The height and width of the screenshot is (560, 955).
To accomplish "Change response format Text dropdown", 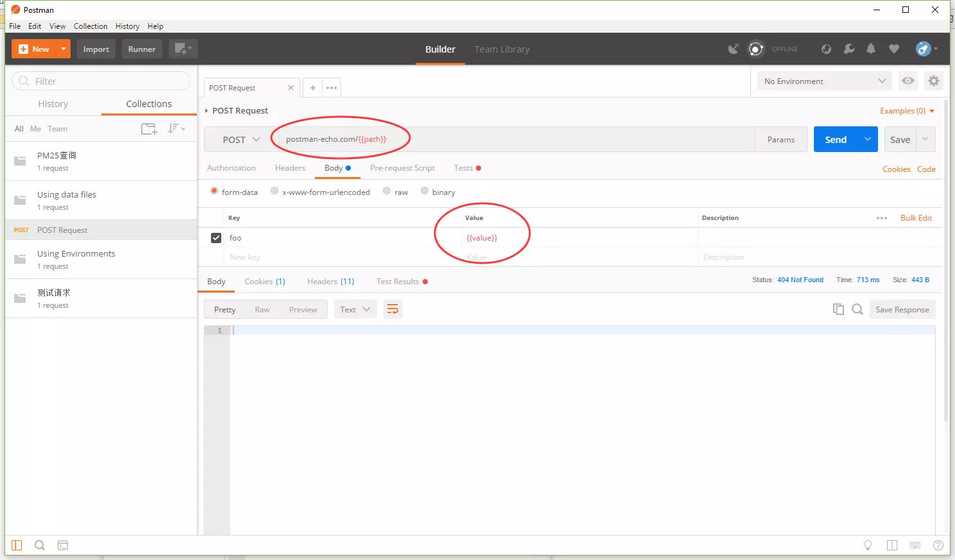I will [355, 310].
